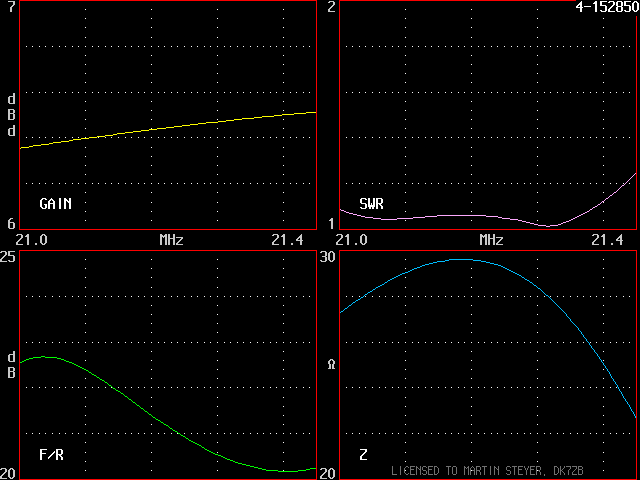Click the 21.0 start frequency under the SWR plot
This screenshot has width=640, height=480.
tap(351, 240)
